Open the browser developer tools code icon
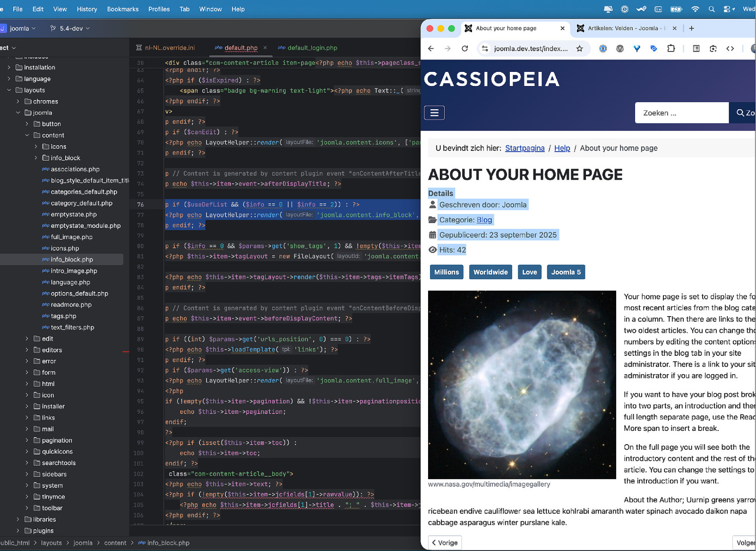Screen dimensions: 756x551 tap(730, 48)
